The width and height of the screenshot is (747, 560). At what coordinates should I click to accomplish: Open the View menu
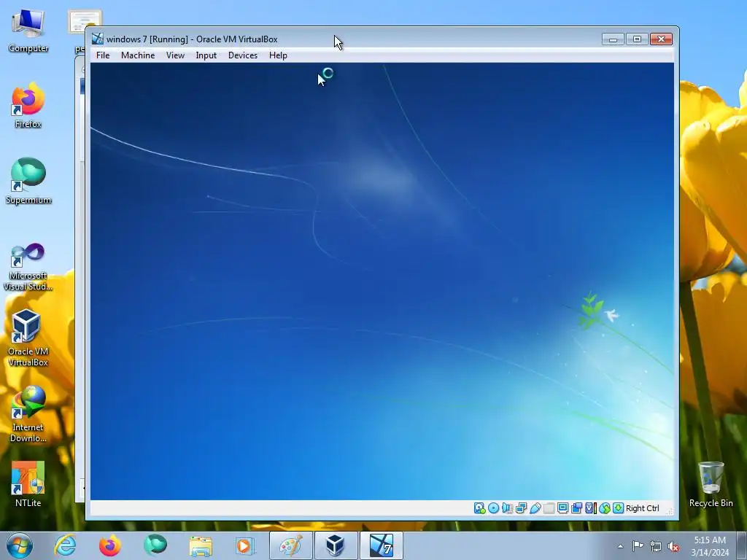coord(175,55)
